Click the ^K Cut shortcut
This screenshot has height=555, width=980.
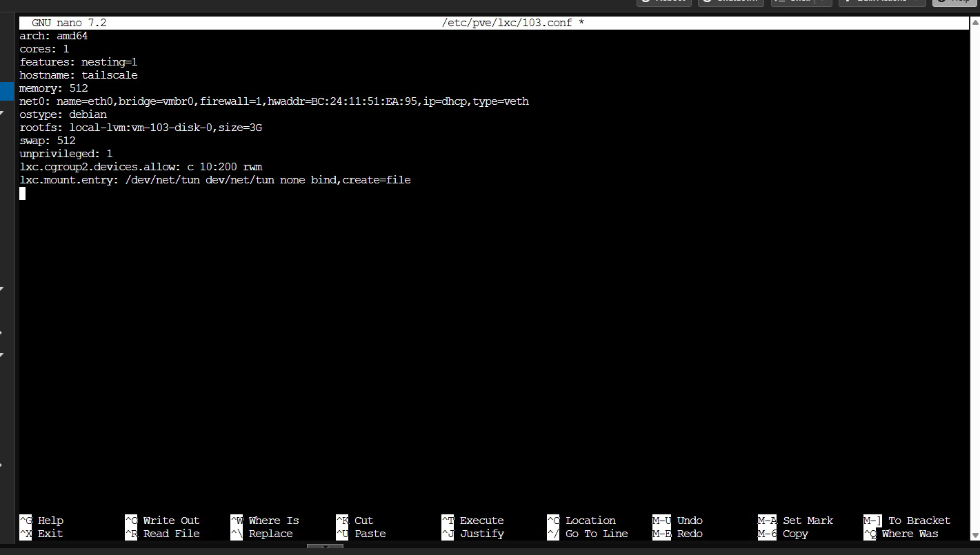354,521
